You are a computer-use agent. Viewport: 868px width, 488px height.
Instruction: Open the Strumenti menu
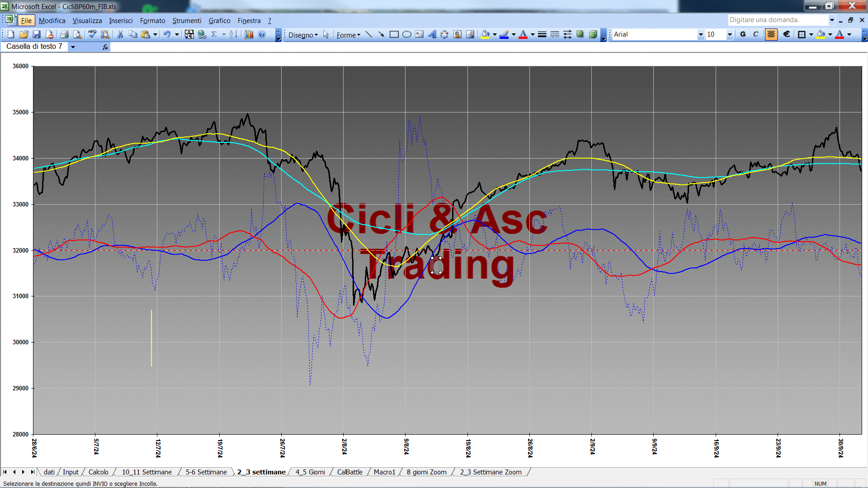[x=187, y=20]
